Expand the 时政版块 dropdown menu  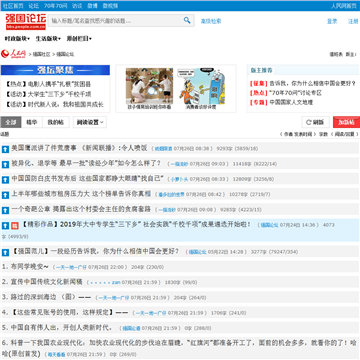click(17, 39)
